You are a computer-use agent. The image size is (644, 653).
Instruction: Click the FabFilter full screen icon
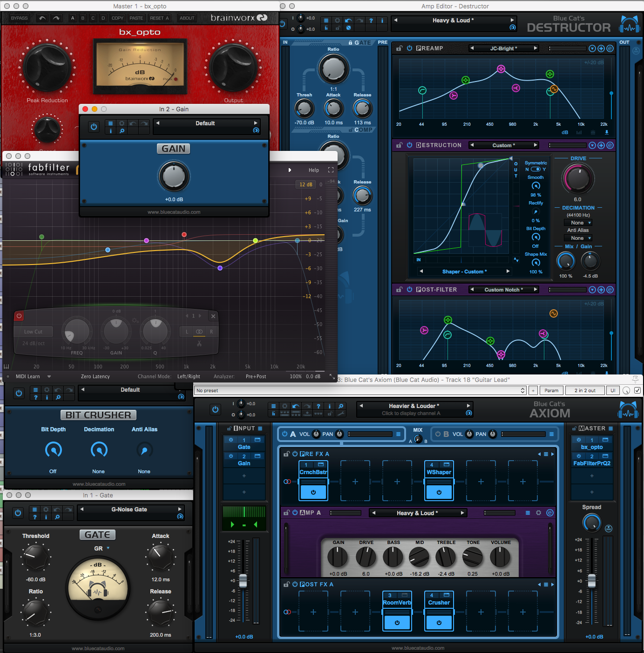[x=331, y=170]
